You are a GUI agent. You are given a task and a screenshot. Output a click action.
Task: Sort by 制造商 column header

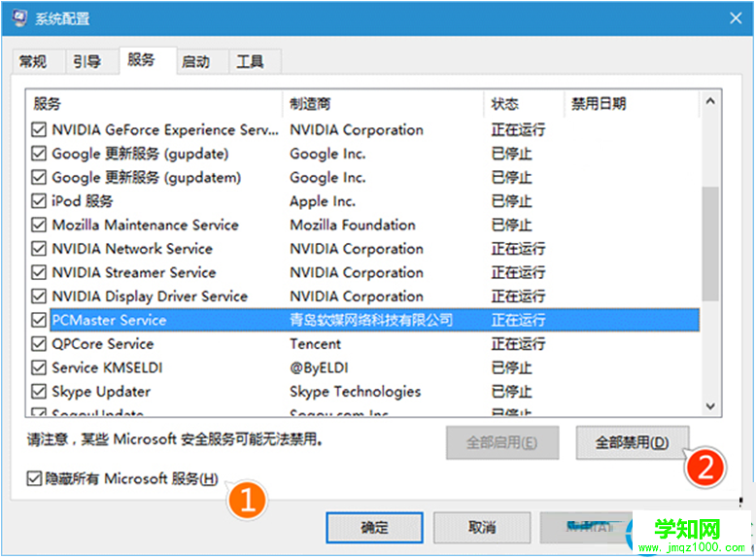pos(383,104)
